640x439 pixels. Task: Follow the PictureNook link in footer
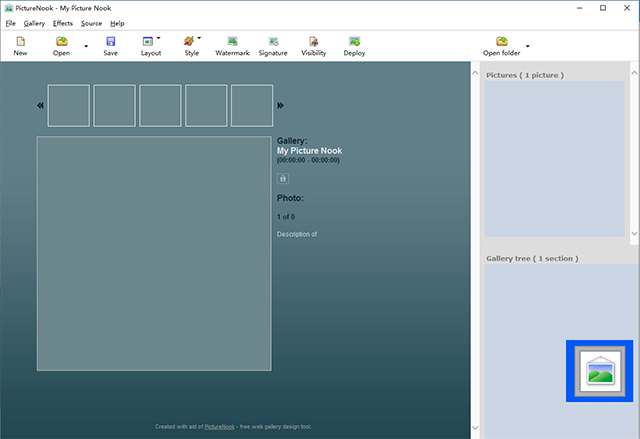[x=220, y=426]
